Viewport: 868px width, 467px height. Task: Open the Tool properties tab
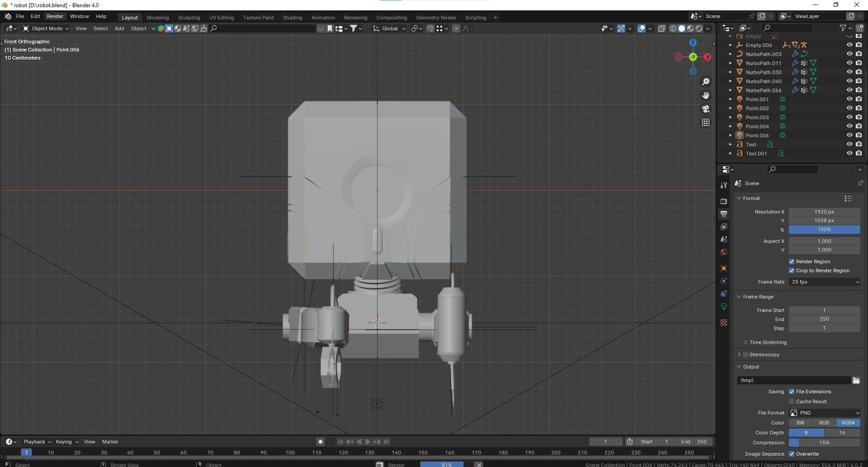[724, 185]
